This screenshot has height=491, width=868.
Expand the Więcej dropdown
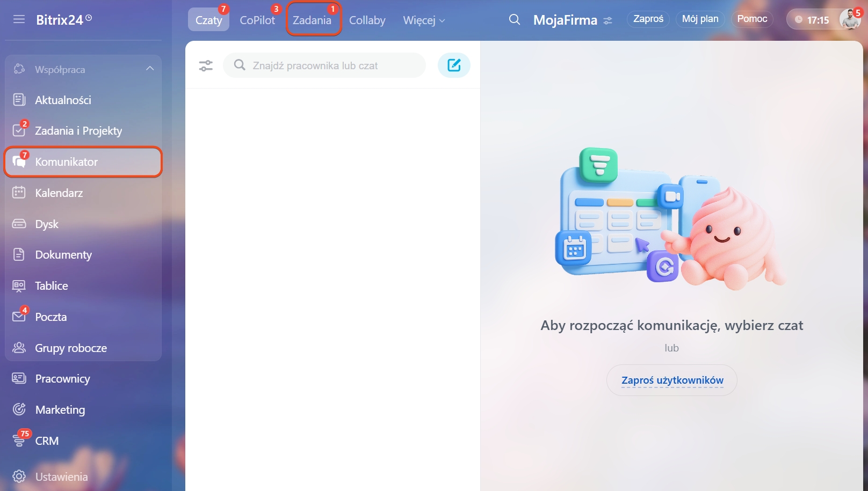(424, 20)
